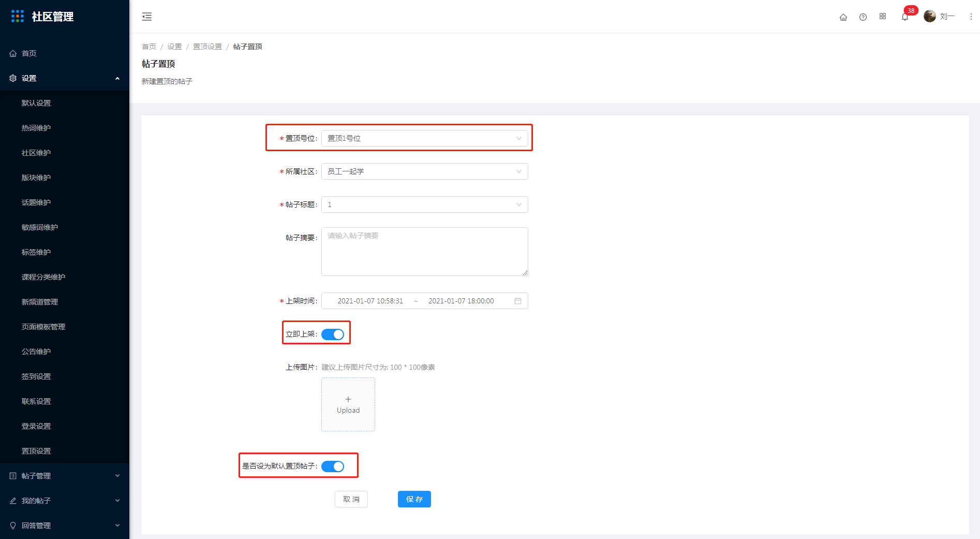The image size is (980, 539).
Task: Toggle the 立即上架 switch
Action: (333, 334)
